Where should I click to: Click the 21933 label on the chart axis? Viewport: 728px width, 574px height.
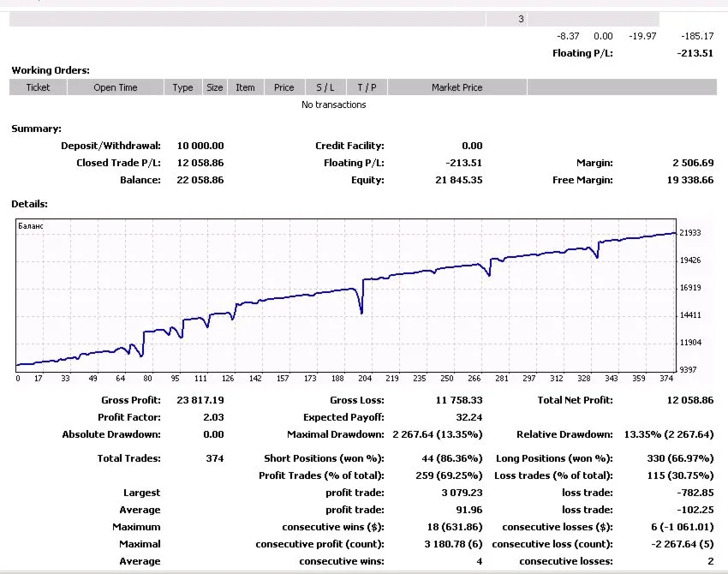tap(689, 233)
